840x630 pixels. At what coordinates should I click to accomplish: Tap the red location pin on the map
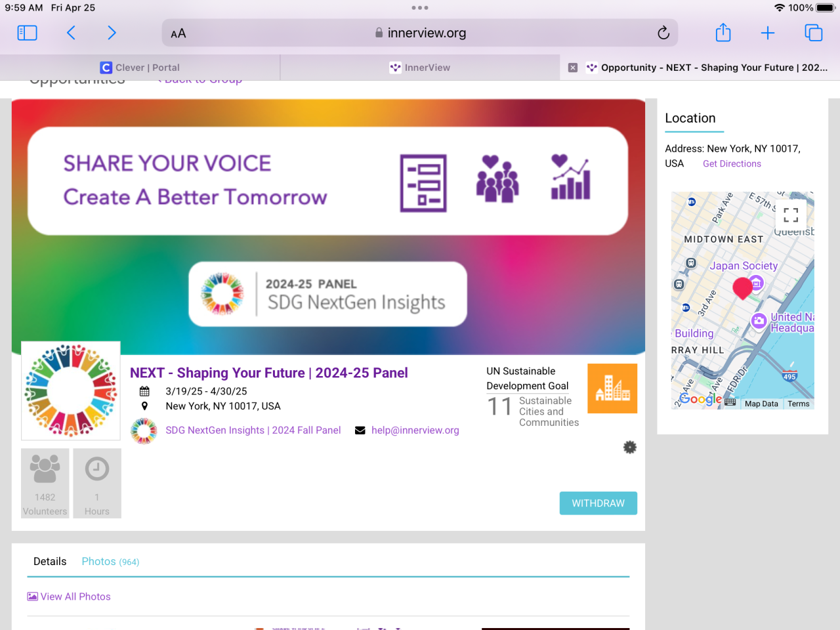click(742, 288)
